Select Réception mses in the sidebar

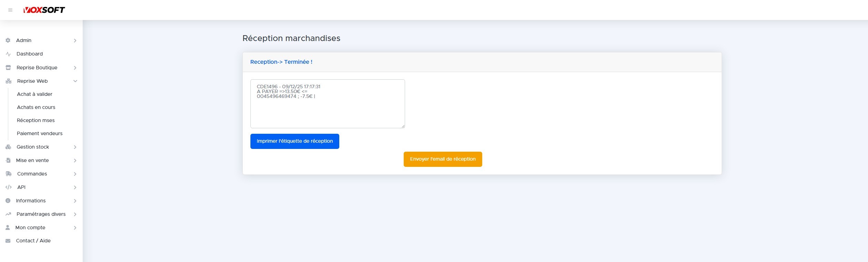click(x=36, y=120)
